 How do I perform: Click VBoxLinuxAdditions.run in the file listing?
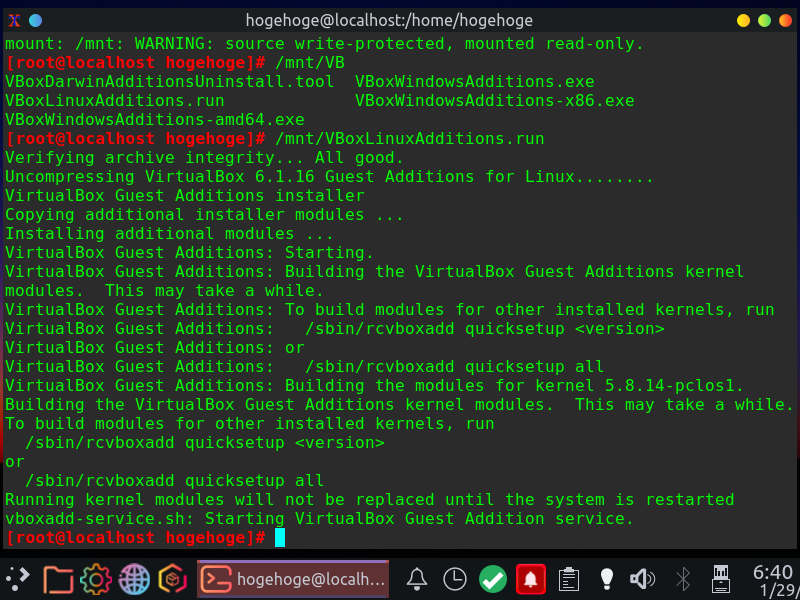pyautogui.click(x=115, y=101)
